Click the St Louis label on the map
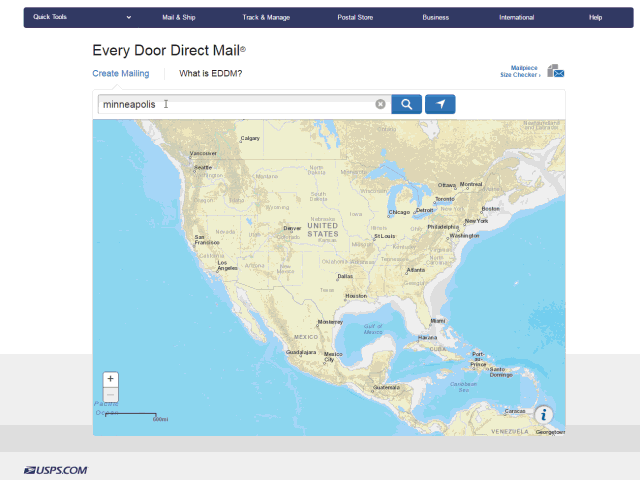The image size is (640, 480). (x=384, y=236)
